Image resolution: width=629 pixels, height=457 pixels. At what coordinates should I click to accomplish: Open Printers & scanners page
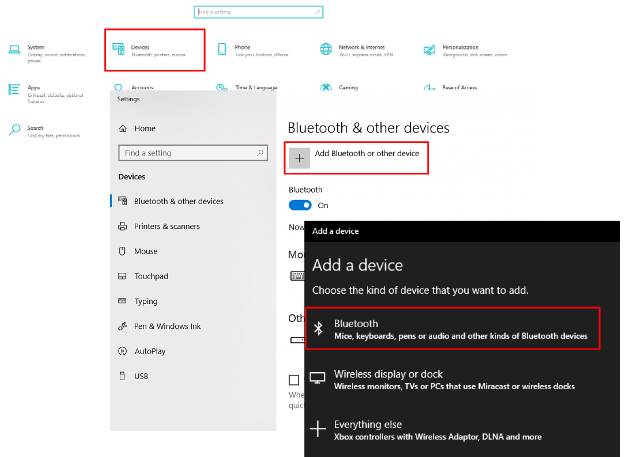167,226
